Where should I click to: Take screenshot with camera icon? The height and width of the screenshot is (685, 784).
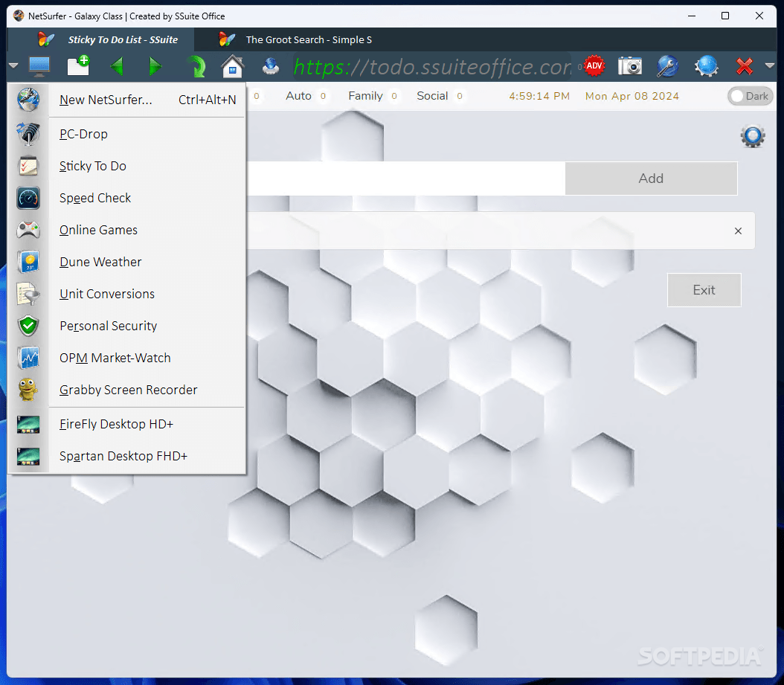pos(629,65)
